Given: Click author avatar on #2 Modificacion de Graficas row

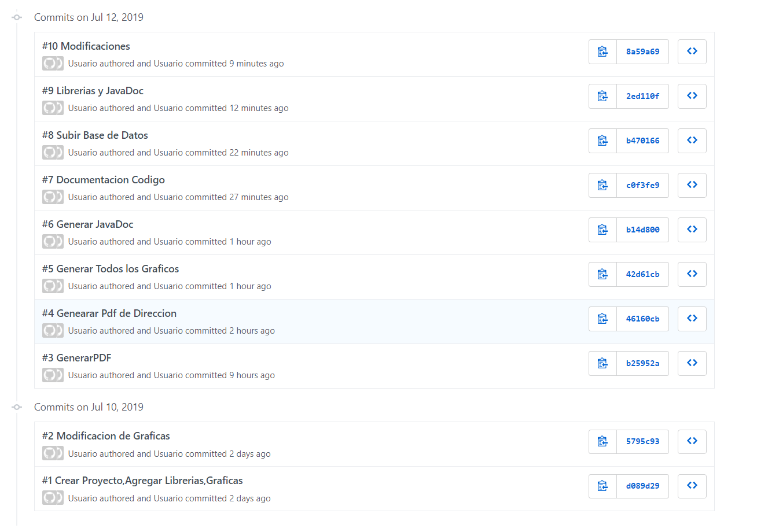Looking at the screenshot, I should point(49,454).
